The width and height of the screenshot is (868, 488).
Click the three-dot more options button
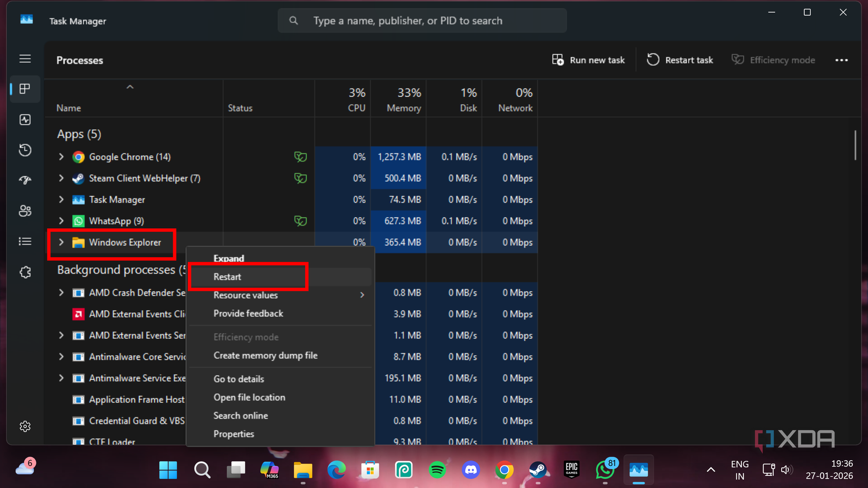(841, 60)
